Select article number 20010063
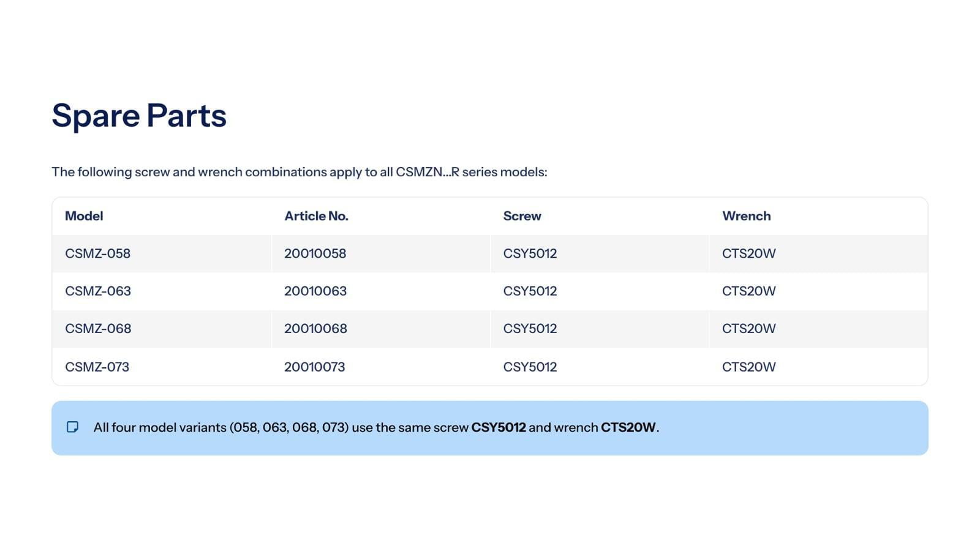 [x=315, y=291]
